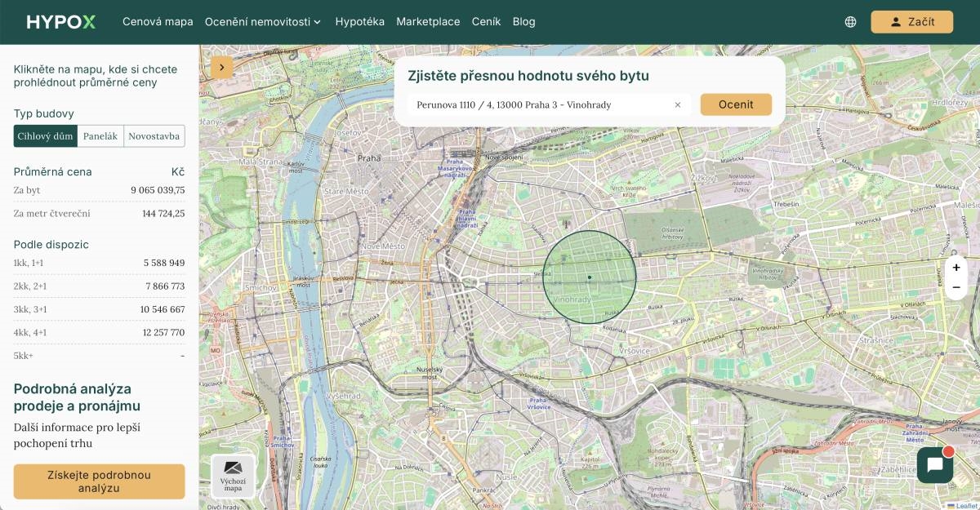This screenshot has width=980, height=510.
Task: Click the 2kk, 2+1 price 7 866 773
Action: click(x=165, y=286)
